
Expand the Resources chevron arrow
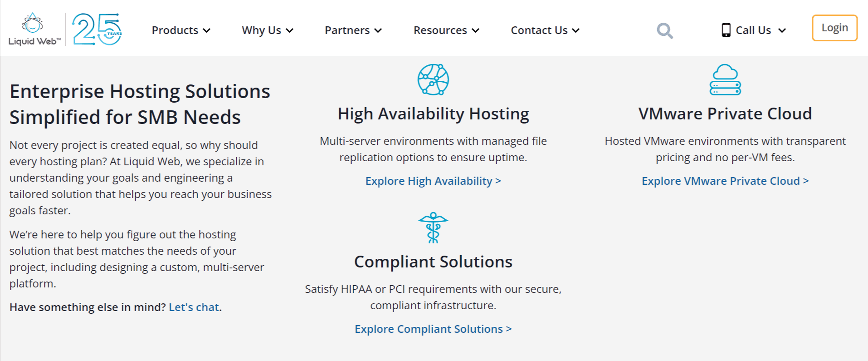point(475,30)
